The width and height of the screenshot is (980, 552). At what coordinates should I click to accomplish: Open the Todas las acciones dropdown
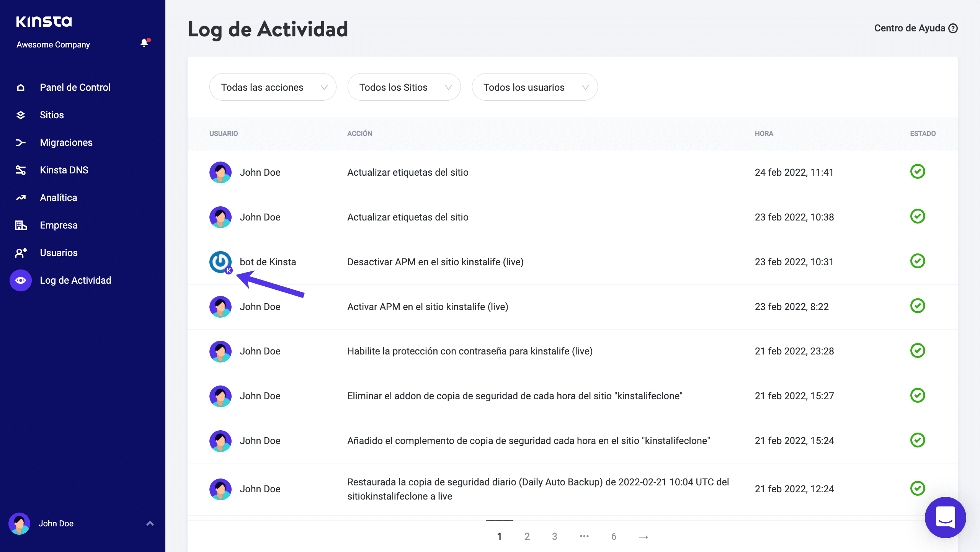point(273,87)
